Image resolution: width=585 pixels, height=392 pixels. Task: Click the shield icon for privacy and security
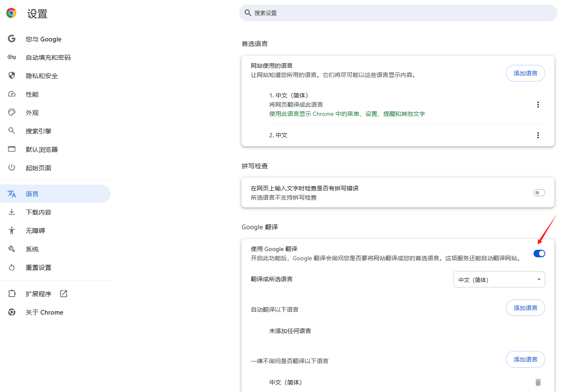[x=12, y=76]
